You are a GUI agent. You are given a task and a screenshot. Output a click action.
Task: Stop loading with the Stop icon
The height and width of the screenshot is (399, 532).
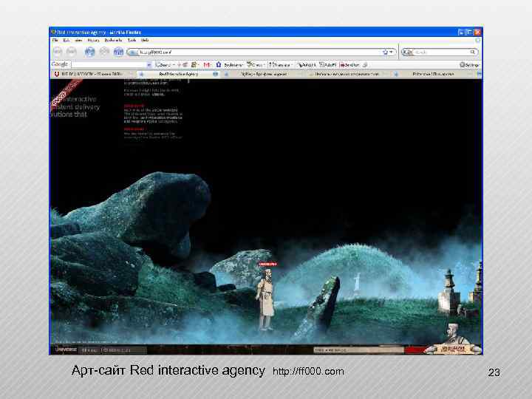click(x=104, y=52)
